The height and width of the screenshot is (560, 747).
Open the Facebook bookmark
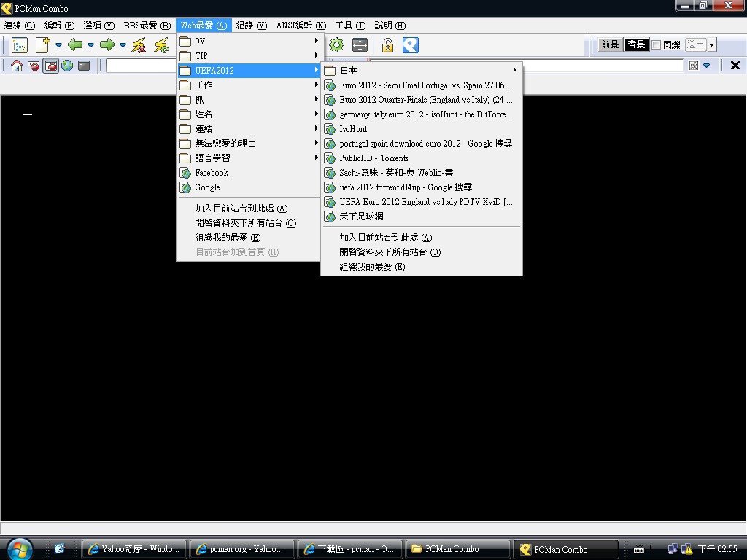[249, 173]
